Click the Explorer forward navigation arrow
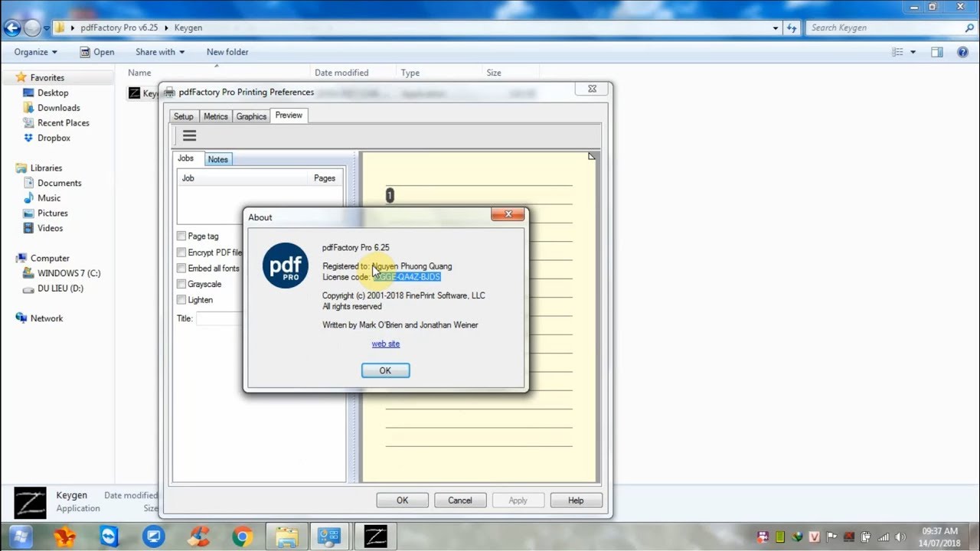The width and height of the screenshot is (980, 551). [x=32, y=28]
